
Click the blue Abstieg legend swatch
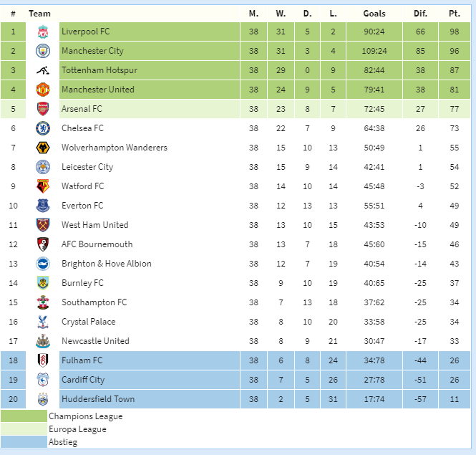coord(24,442)
